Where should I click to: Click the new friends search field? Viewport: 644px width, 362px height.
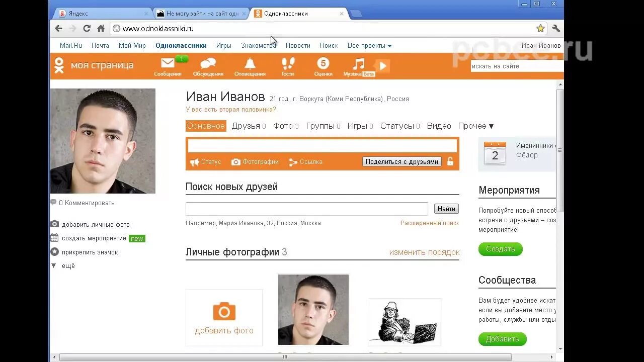click(307, 209)
